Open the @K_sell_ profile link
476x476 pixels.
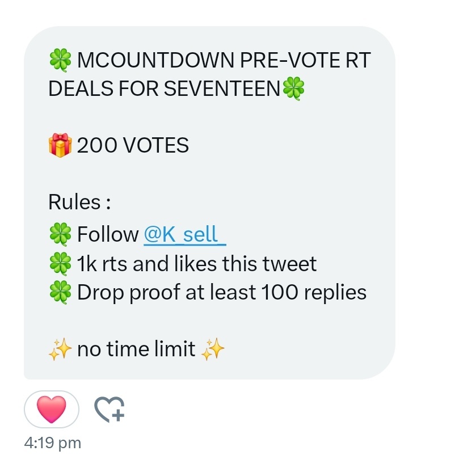(x=184, y=234)
